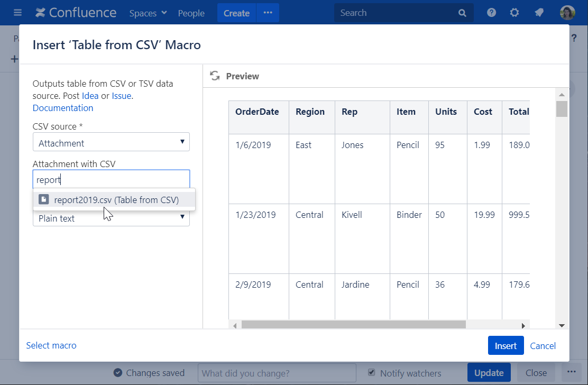Cancel the macro dialog
This screenshot has height=385, width=588.
point(543,346)
